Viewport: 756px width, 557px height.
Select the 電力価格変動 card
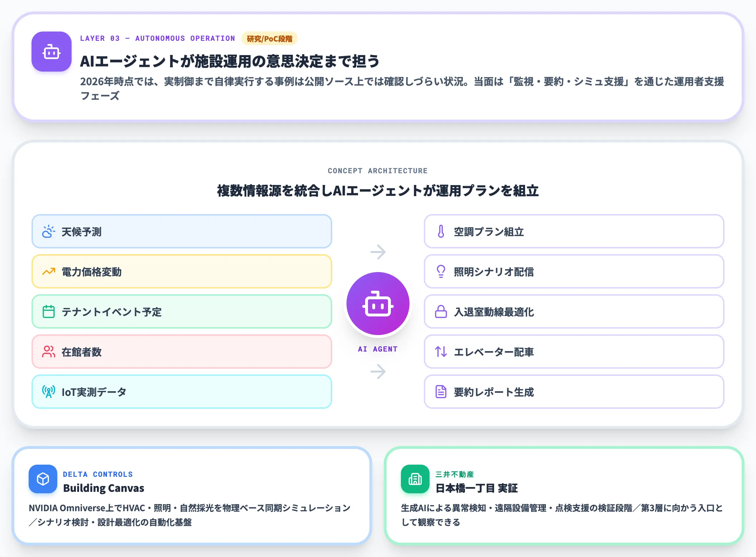pyautogui.click(x=182, y=272)
